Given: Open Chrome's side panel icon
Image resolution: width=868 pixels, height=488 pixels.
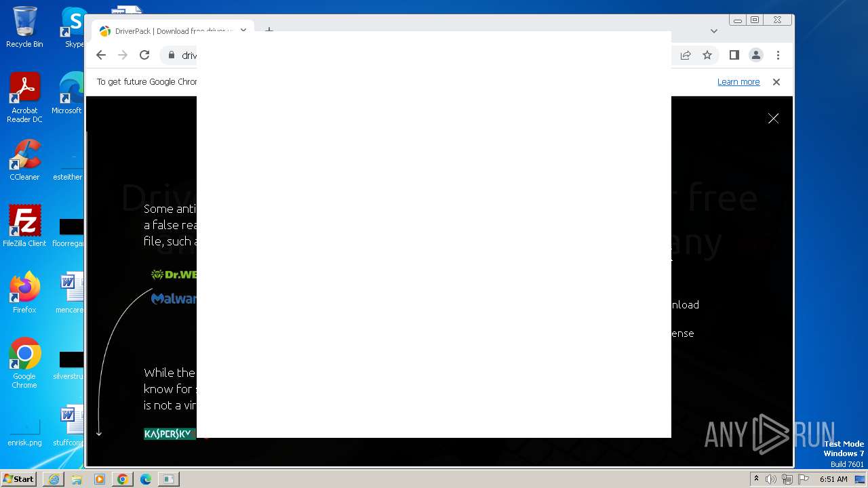Looking at the screenshot, I should (734, 56).
